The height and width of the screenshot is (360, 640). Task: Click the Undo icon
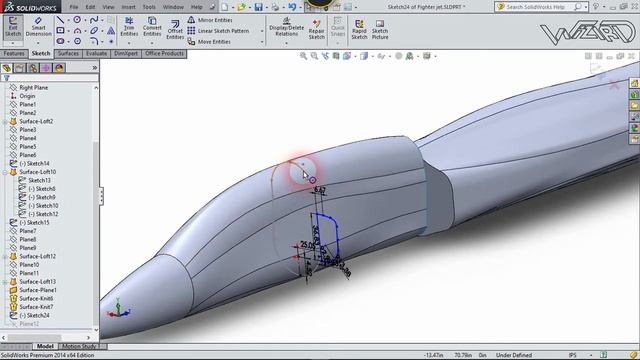[292, 7]
